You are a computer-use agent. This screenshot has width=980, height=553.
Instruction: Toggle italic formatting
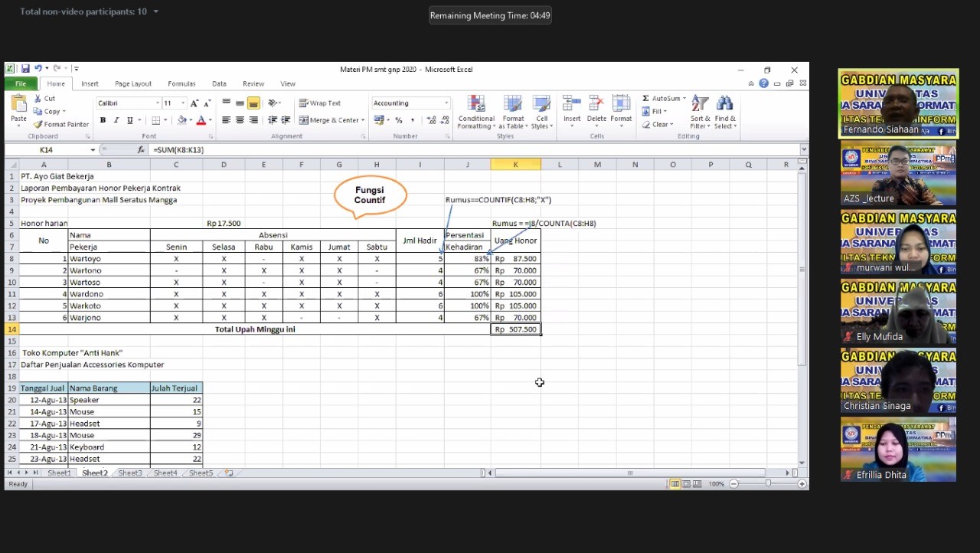coord(116,120)
